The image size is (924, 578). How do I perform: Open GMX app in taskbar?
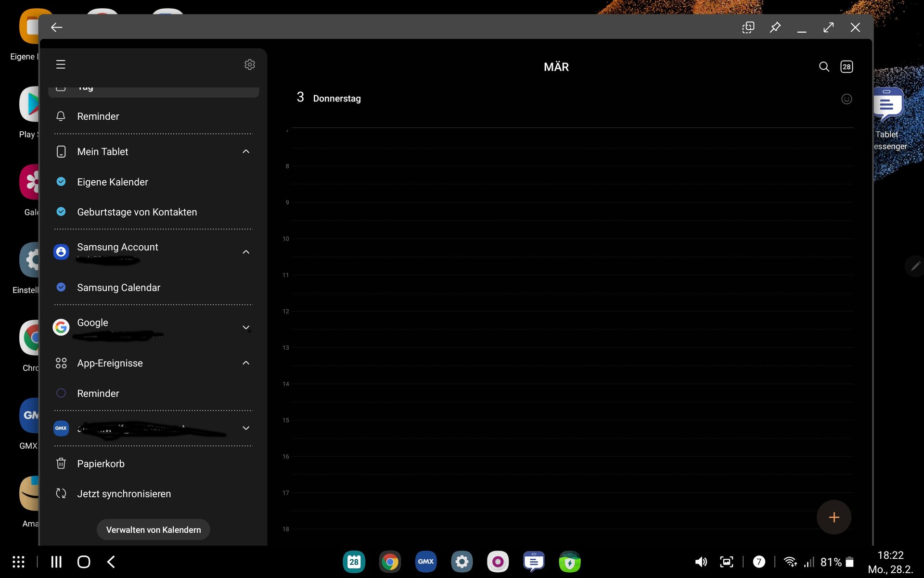coord(426,562)
